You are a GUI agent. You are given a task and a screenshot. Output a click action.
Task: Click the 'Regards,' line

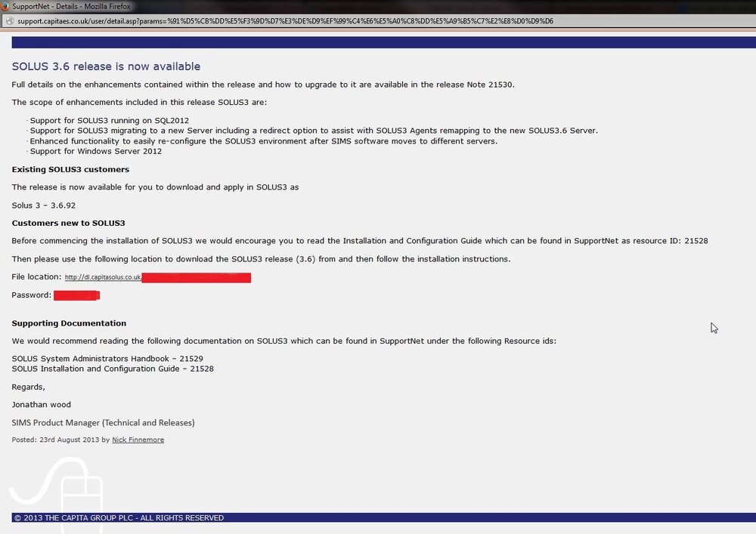pos(28,387)
